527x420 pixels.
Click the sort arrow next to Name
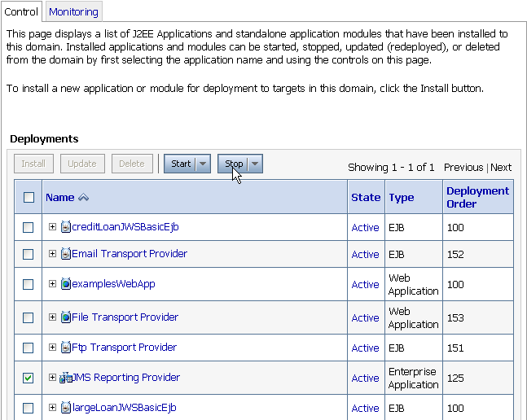tap(83, 198)
